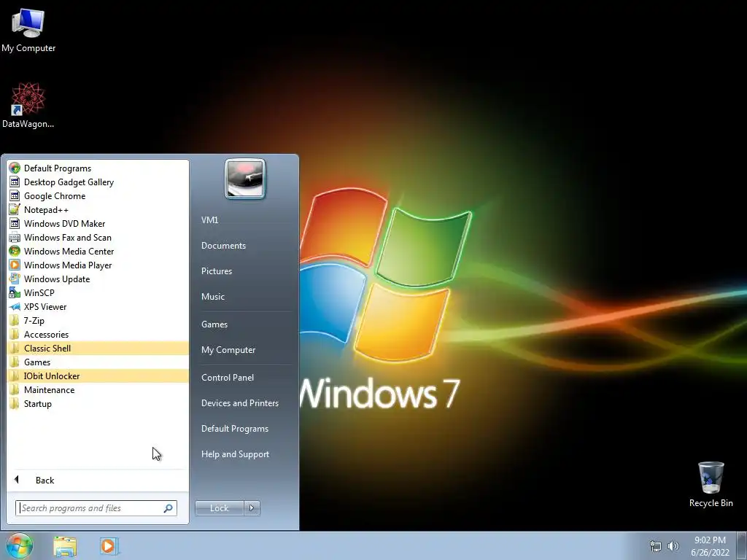This screenshot has width=747, height=560.
Task: Select the Recycle Bin desktop icon
Action: [711, 484]
